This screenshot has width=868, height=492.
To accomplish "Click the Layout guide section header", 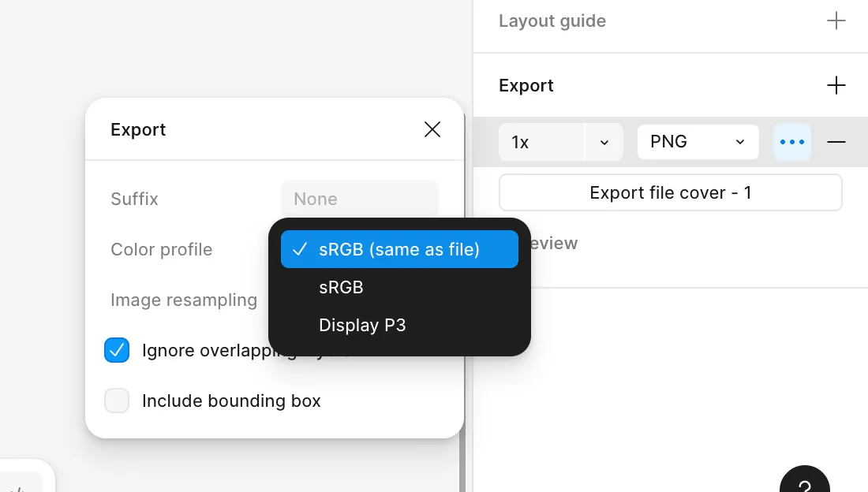I will click(552, 21).
